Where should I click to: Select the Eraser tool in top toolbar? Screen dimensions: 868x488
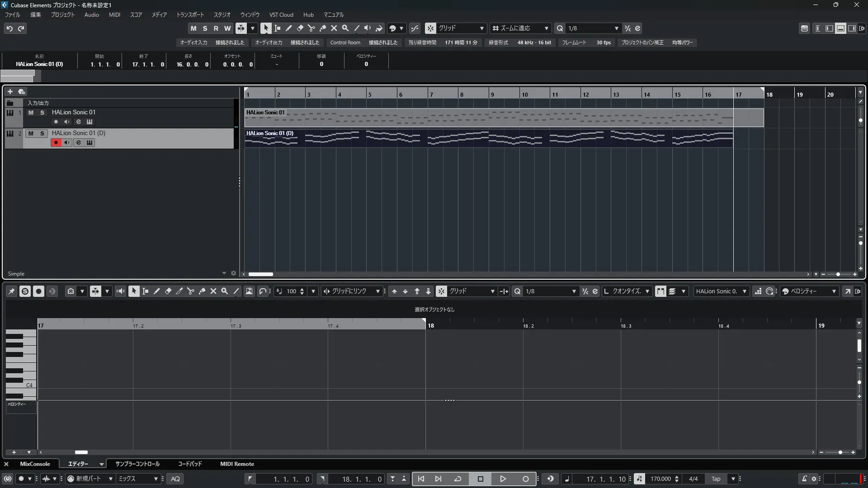(300, 28)
